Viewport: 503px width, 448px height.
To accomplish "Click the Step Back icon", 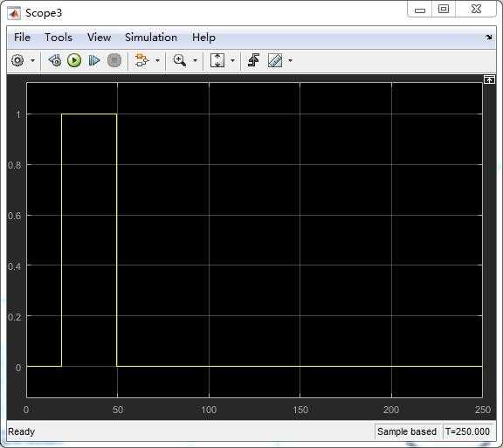I will tap(55, 60).
